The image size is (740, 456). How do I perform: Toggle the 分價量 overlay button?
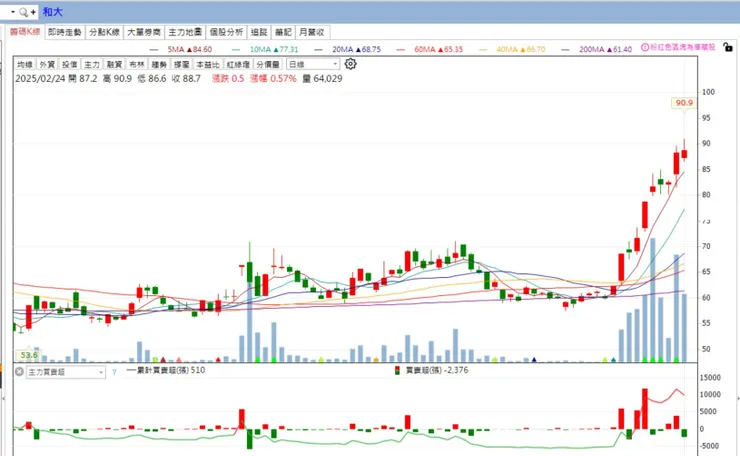click(268, 64)
